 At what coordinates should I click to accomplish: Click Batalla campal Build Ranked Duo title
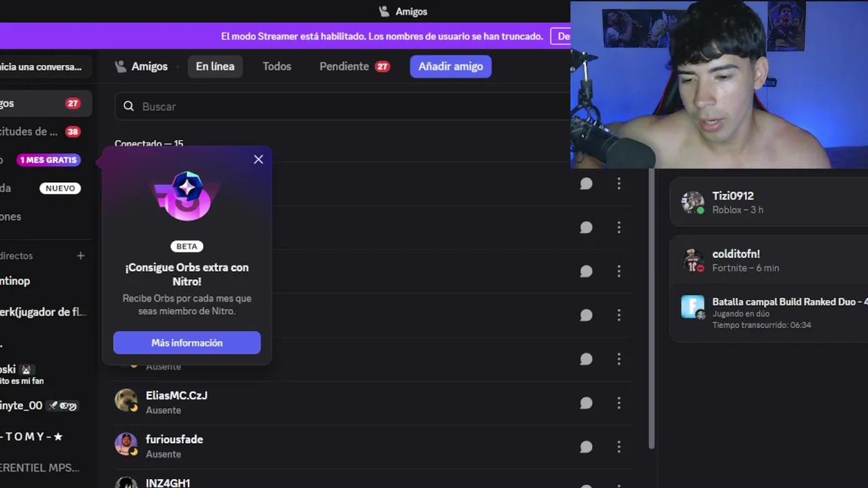pyautogui.click(x=790, y=302)
